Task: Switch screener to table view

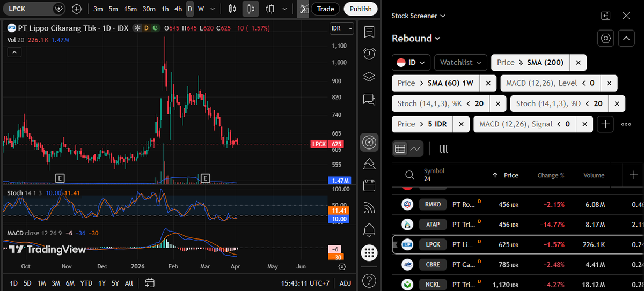Action: click(400, 148)
